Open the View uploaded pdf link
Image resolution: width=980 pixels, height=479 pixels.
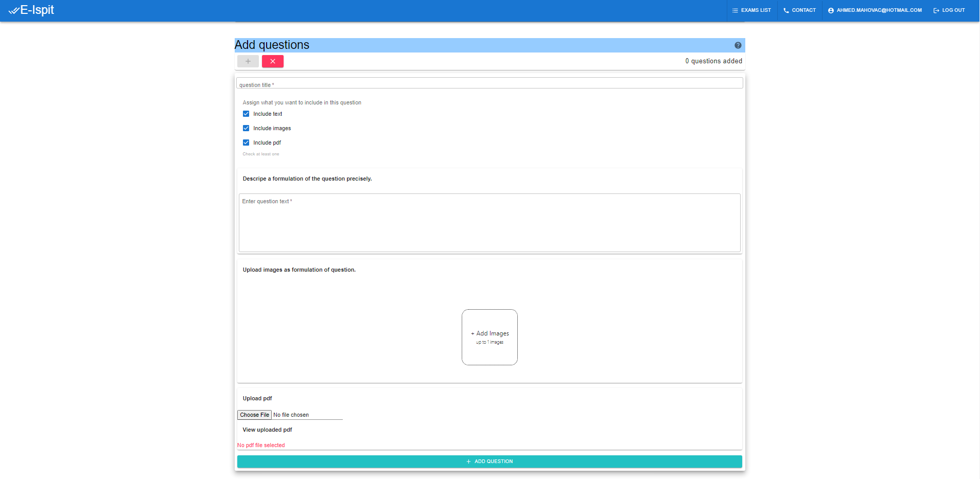tap(266, 430)
